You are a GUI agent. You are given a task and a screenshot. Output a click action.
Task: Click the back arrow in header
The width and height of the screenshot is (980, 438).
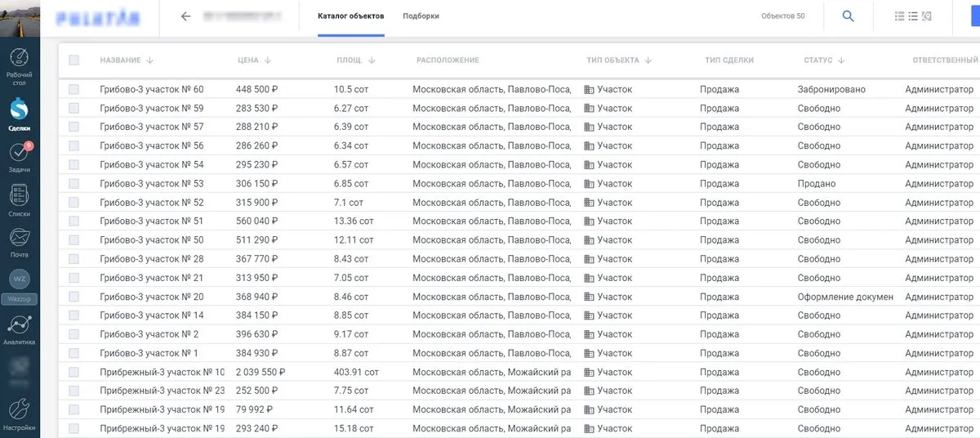coord(185,16)
